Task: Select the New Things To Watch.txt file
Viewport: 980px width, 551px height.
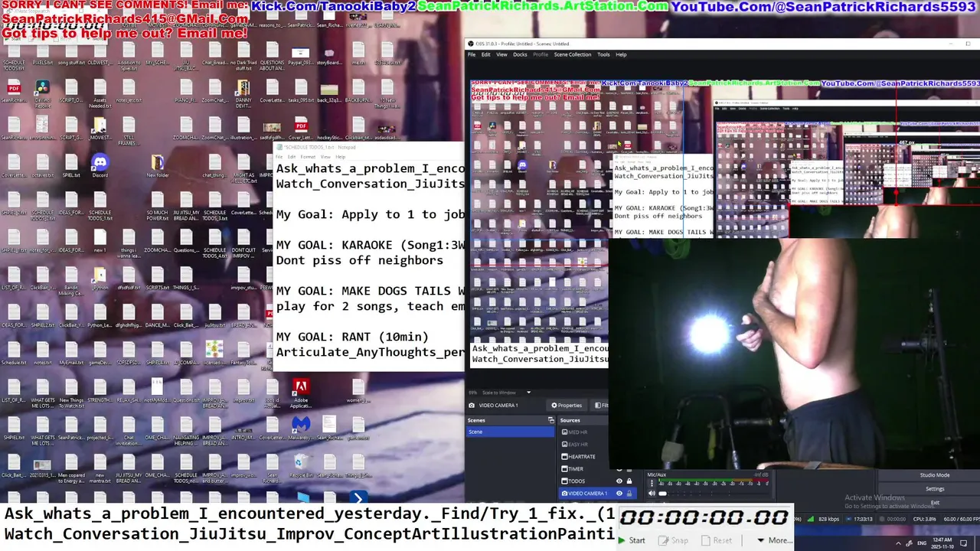Action: click(71, 393)
